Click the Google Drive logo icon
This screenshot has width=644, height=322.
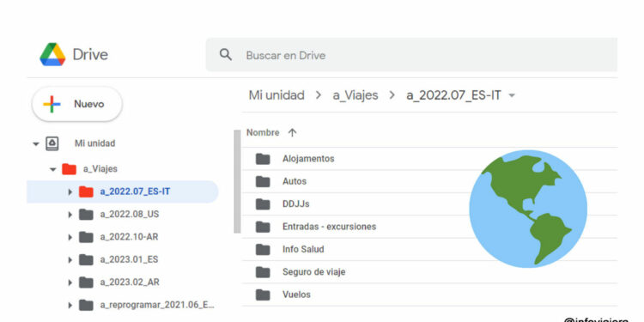click(x=52, y=54)
